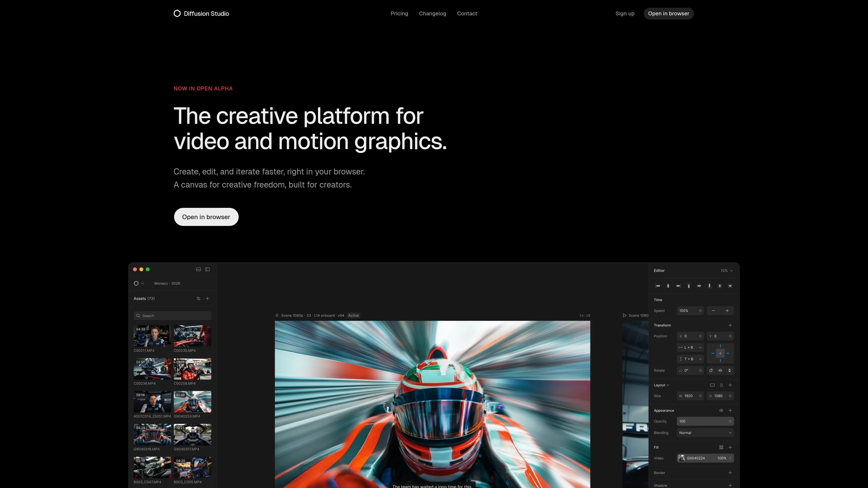The image size is (868, 488).
Task: Align left edges icon in Editor
Action: [657, 286]
